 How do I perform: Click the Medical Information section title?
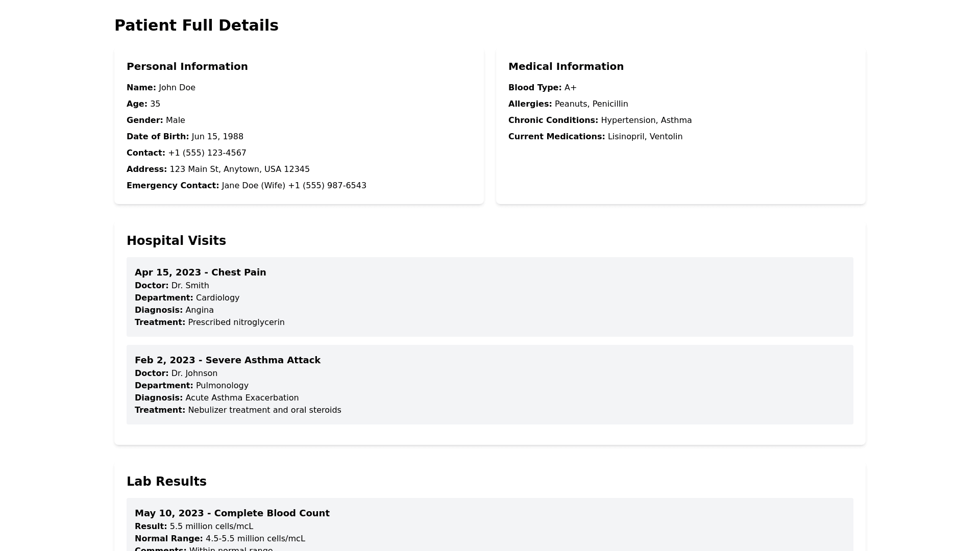pyautogui.click(x=566, y=66)
